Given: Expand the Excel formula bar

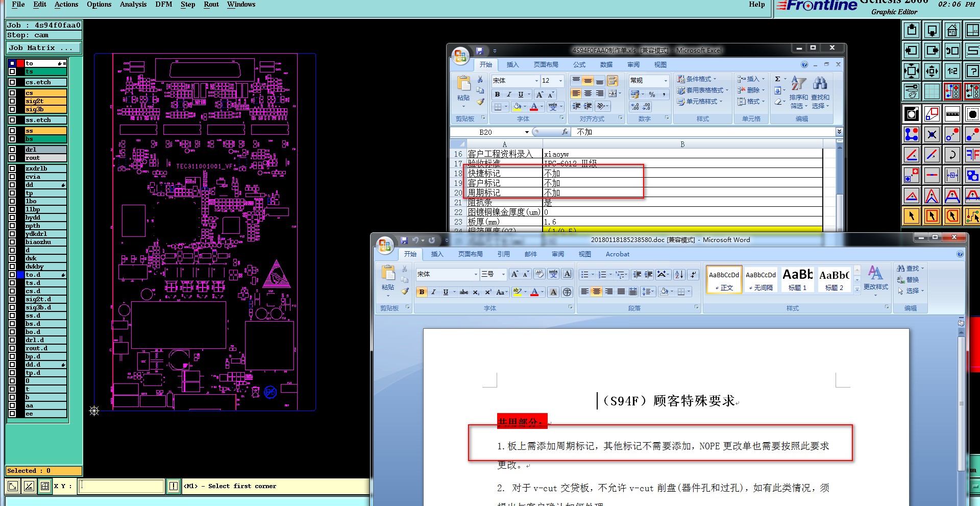Looking at the screenshot, I should click(x=839, y=132).
